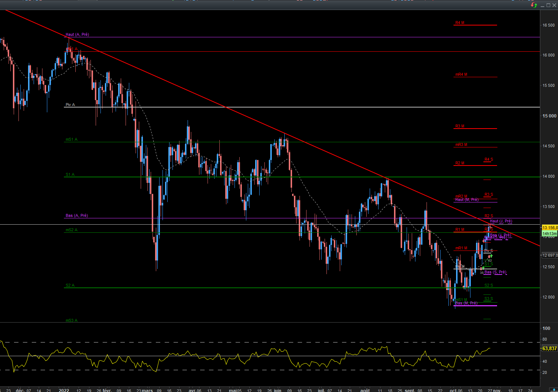The image size is (558, 392).
Task: Select the 'Haut (M, Pré)' level label
Action: pyautogui.click(x=467, y=200)
